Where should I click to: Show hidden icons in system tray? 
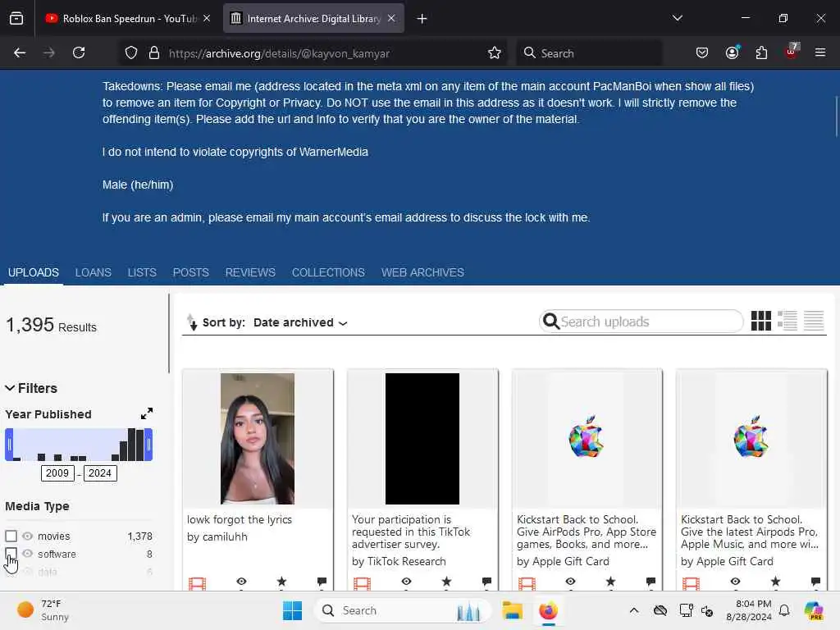634,610
